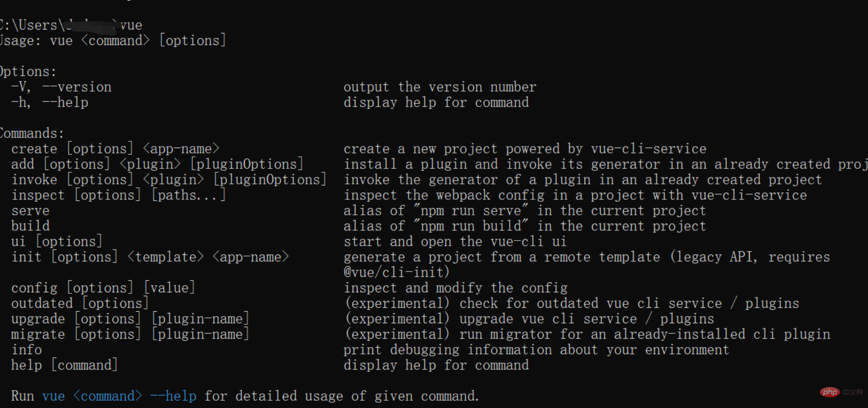This screenshot has width=868, height=408.
Task: Click the '-h, --help' option under Options
Action: [x=50, y=103]
